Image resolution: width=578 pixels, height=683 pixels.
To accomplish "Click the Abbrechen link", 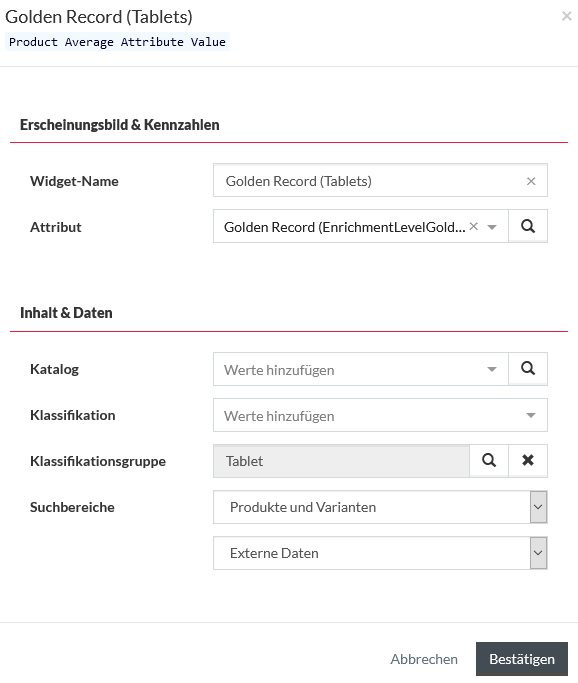I will pos(424,659).
